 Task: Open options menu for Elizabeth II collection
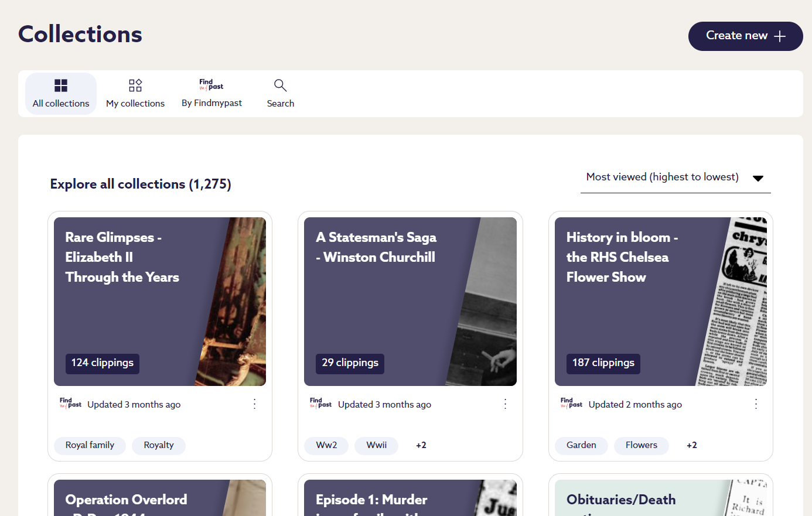click(255, 404)
